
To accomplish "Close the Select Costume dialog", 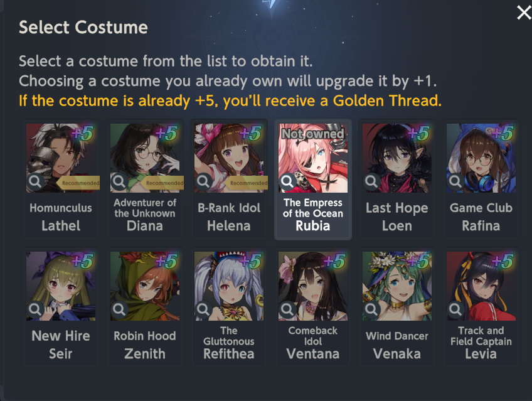I will [523, 13].
